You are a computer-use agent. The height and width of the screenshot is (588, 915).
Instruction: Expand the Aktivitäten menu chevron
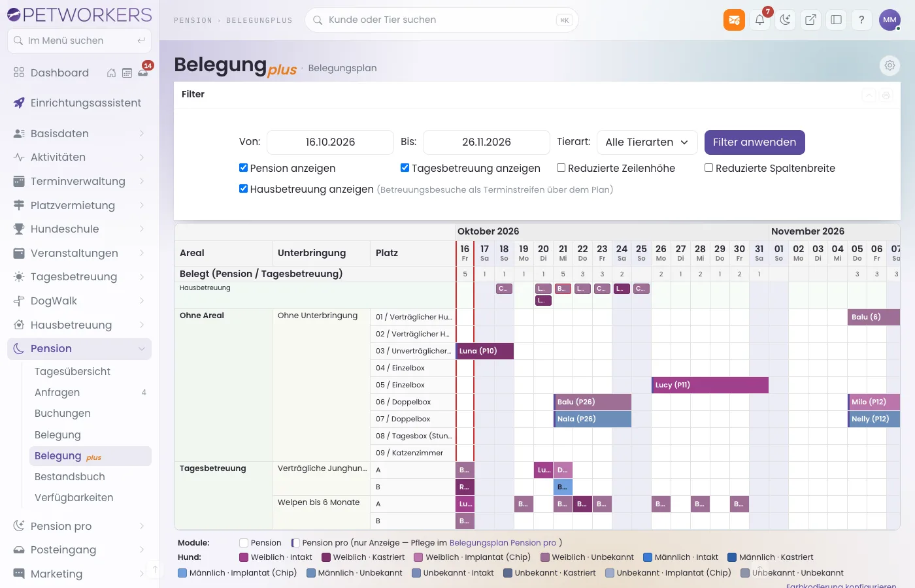pyautogui.click(x=142, y=157)
